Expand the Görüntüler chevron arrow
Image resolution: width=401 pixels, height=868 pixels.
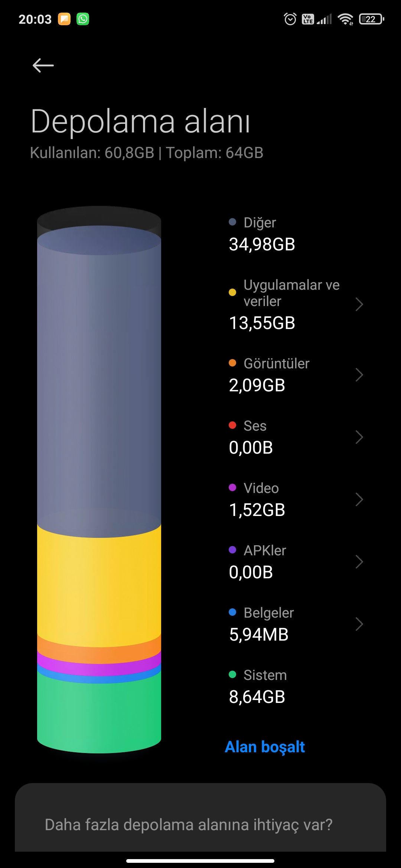click(x=359, y=375)
